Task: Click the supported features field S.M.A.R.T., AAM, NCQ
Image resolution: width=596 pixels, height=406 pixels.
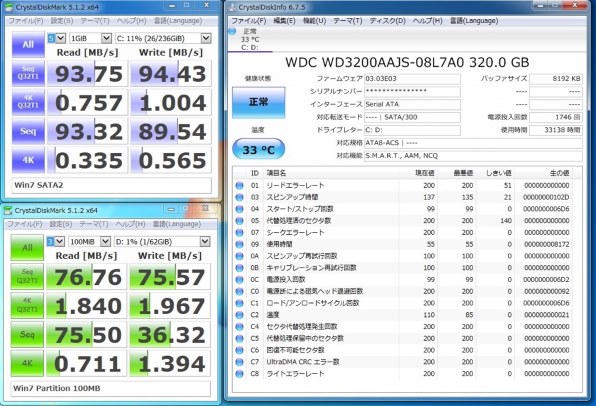Action: 473,156
